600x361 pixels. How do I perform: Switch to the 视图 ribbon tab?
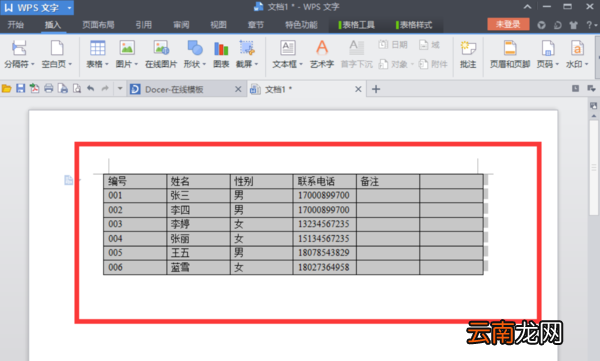218,25
